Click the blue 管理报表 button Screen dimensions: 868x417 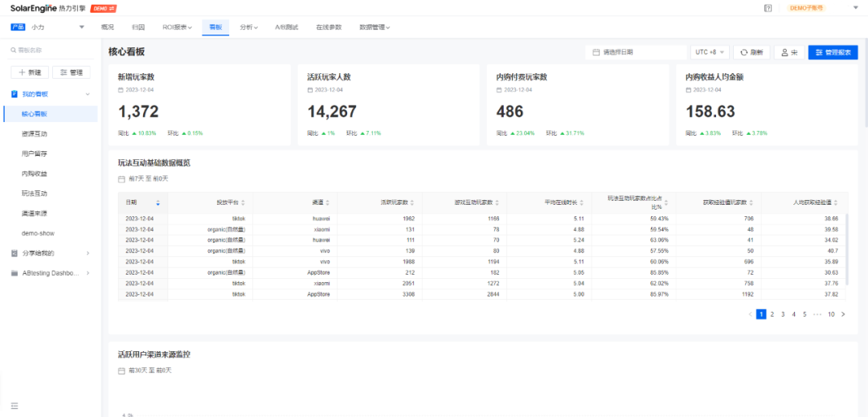click(833, 52)
